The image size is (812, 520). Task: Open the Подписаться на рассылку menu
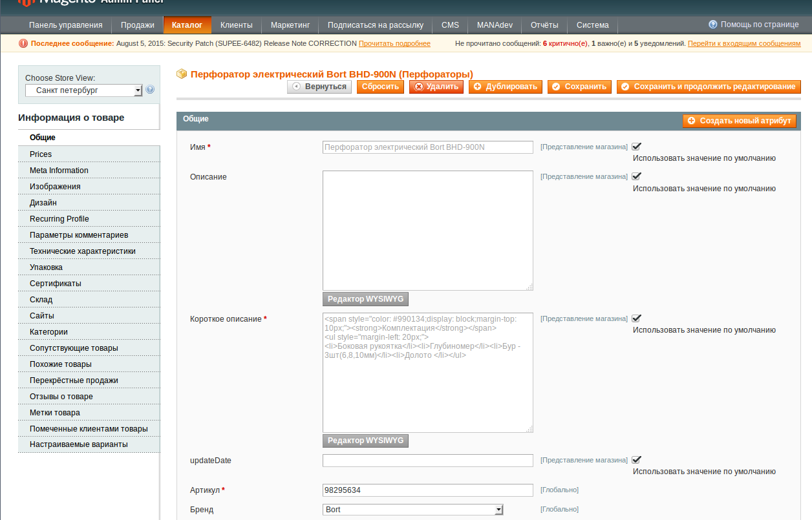[x=376, y=25]
